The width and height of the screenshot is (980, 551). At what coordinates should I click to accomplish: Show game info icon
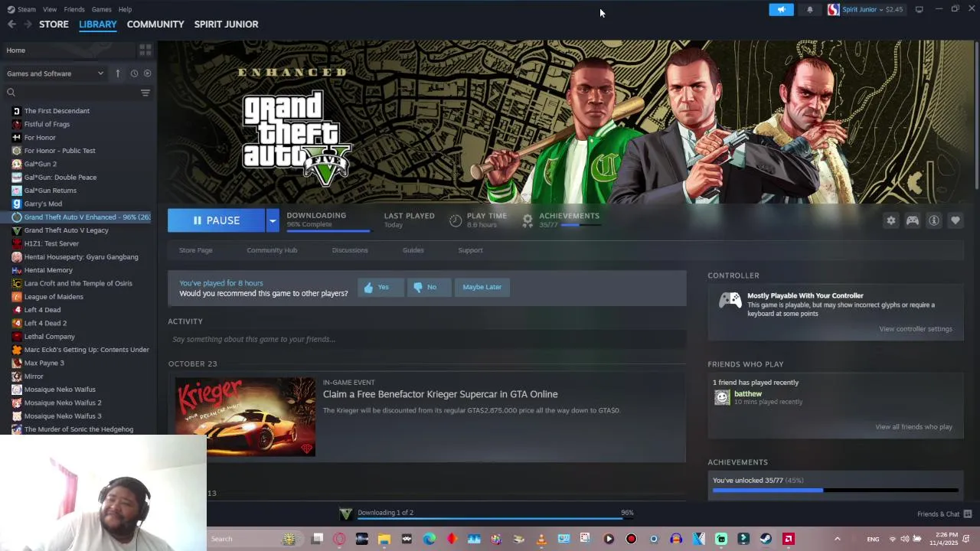(x=933, y=220)
